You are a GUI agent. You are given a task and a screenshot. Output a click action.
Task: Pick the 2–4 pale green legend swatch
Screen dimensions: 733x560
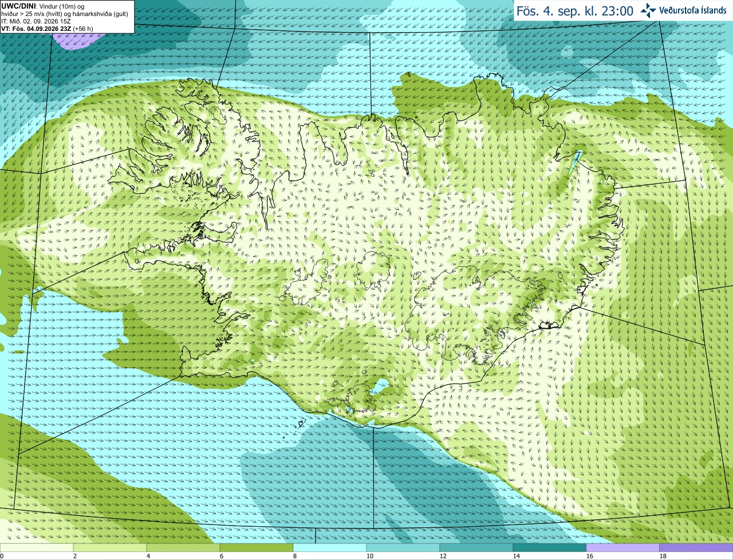[x=111, y=548]
